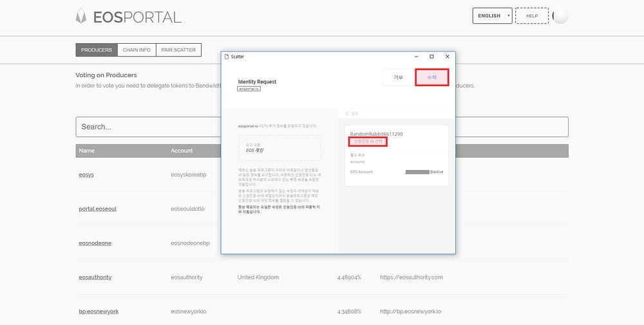Close the Scatter window
Screen dimensions: 644x325
(448, 57)
